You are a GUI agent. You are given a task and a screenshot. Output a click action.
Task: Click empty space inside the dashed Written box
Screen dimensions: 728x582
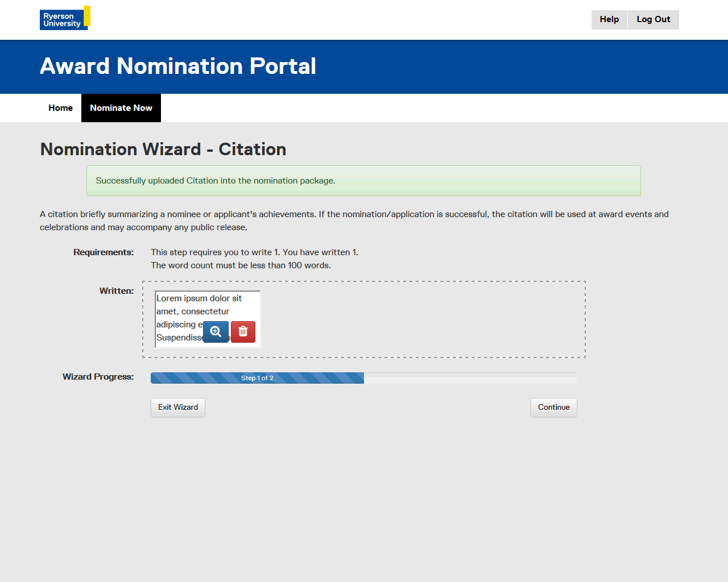(421, 319)
